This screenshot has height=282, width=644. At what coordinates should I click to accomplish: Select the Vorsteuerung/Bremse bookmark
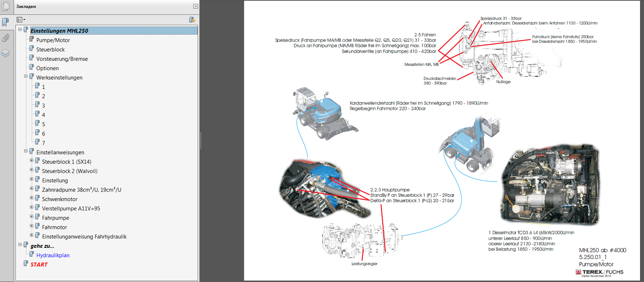tap(62, 59)
